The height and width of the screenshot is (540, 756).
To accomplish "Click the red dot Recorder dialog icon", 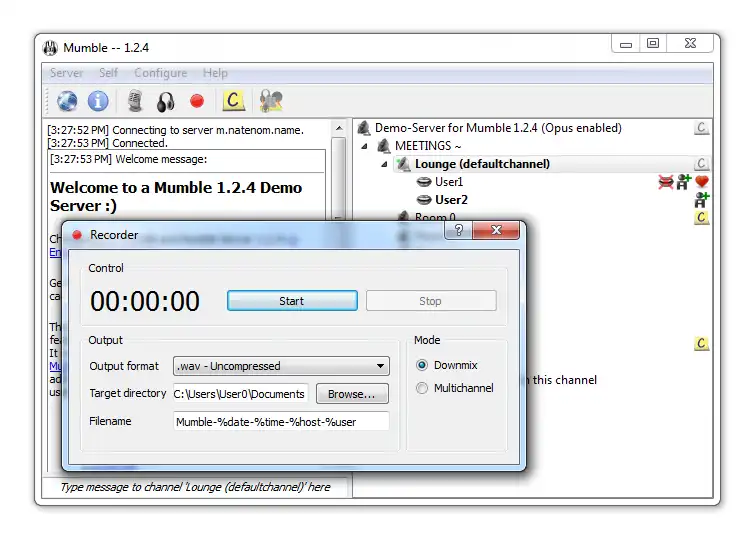I will (77, 235).
